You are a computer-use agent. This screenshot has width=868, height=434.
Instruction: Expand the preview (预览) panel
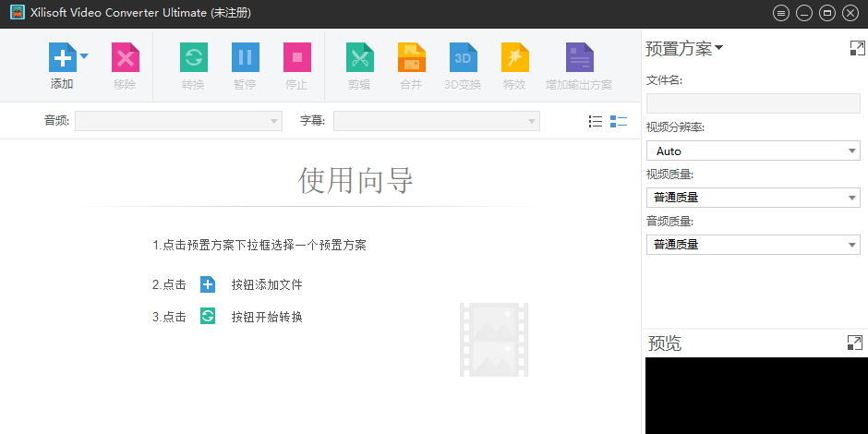point(854,343)
